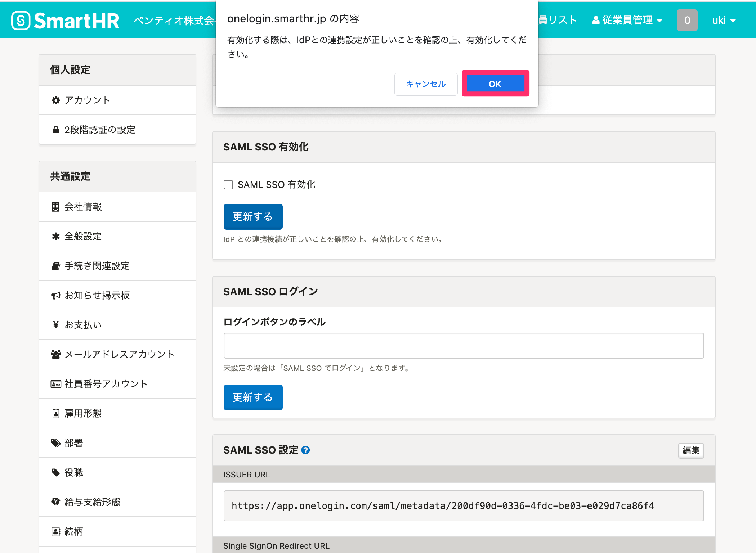Open the 従業員管理 dropdown menu
The height and width of the screenshot is (553, 756).
627,20
